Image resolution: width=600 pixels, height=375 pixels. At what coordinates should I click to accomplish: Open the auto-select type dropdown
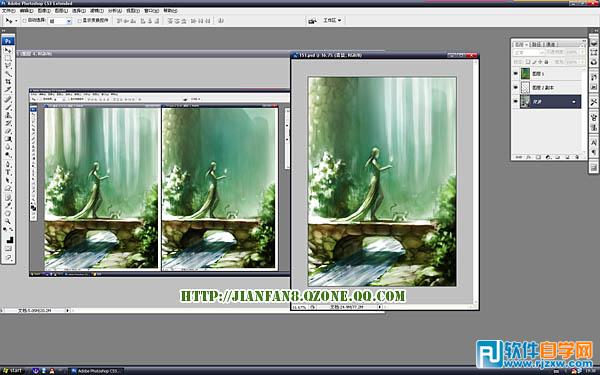(60, 21)
